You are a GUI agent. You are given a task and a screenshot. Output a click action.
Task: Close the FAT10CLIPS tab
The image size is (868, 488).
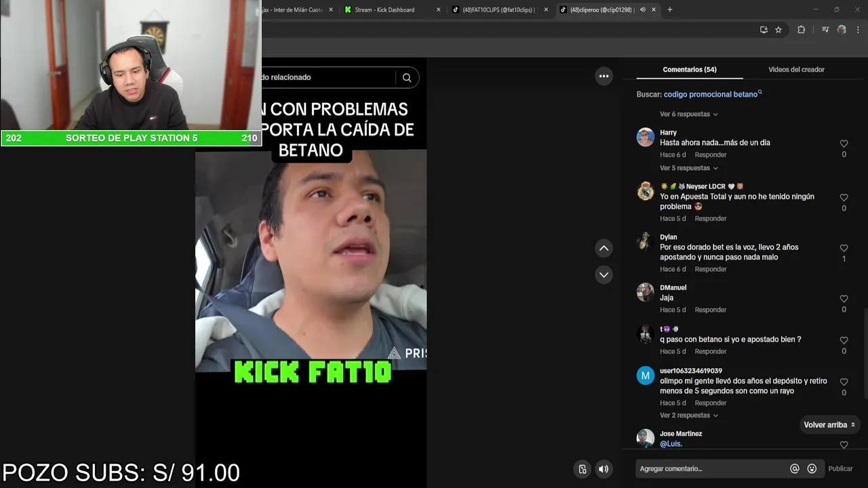tap(546, 9)
